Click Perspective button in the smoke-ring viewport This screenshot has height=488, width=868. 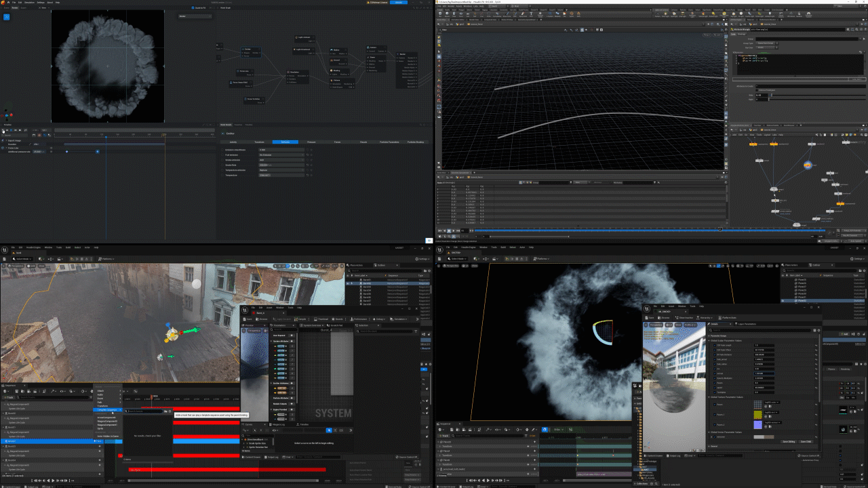pyautogui.click(x=450, y=266)
